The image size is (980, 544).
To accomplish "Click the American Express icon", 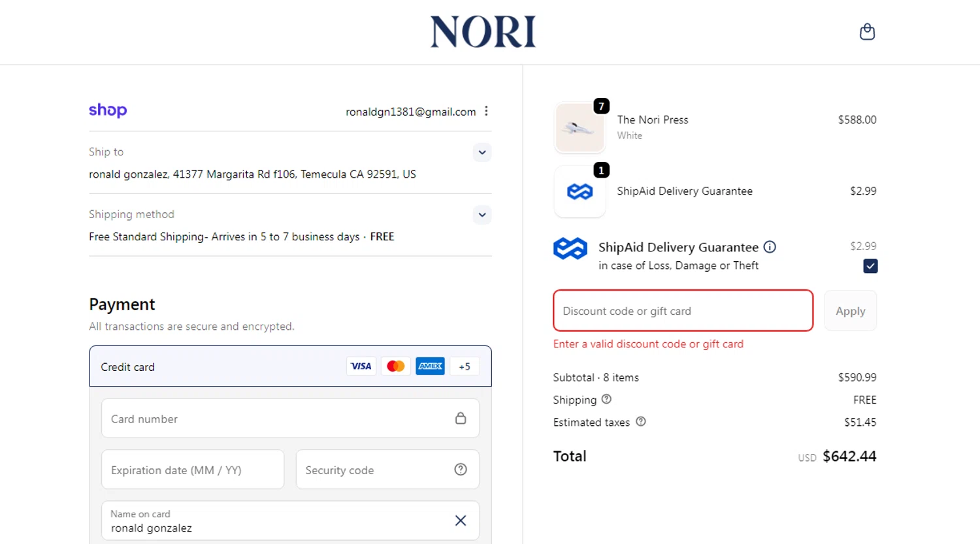I will (431, 366).
